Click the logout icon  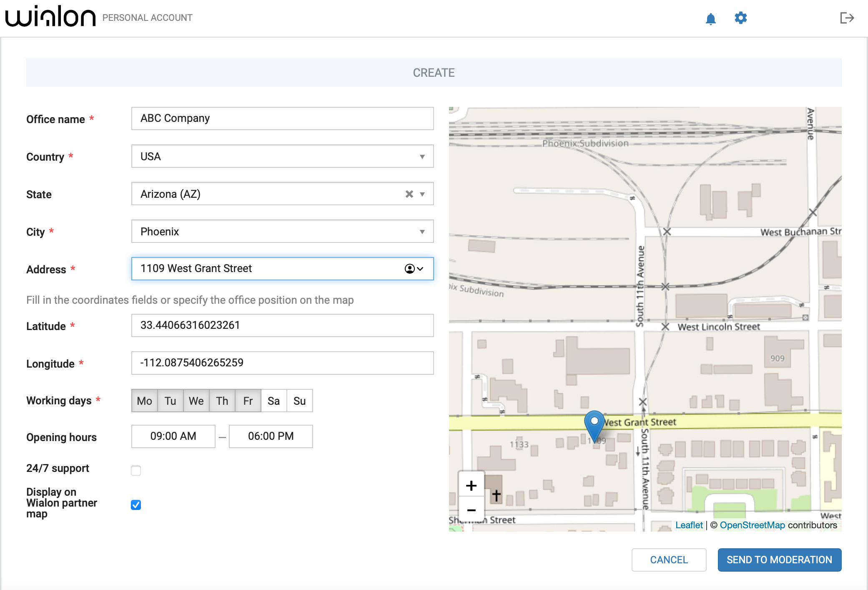click(x=847, y=18)
